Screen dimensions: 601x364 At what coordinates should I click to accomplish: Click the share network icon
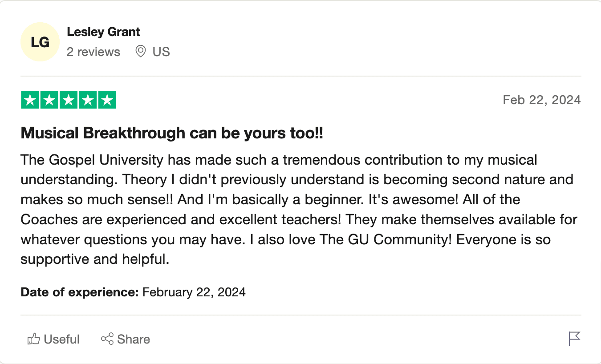[x=107, y=339]
